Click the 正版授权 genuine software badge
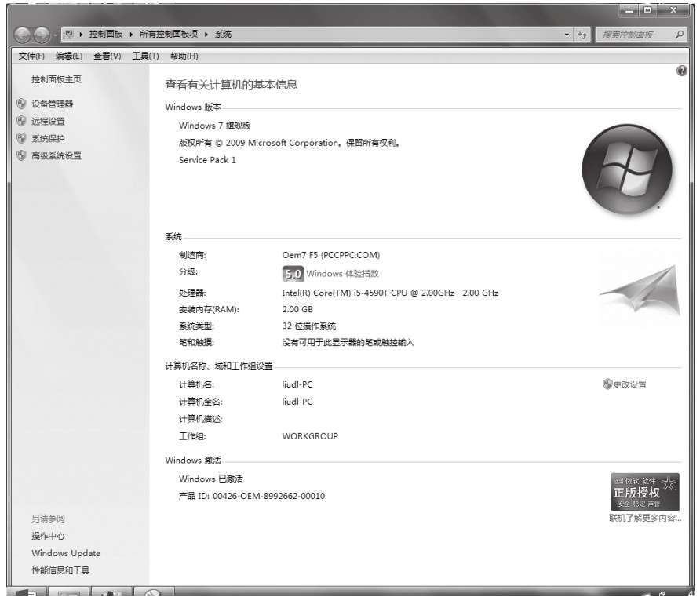This screenshot has width=700, height=601. coord(644,492)
